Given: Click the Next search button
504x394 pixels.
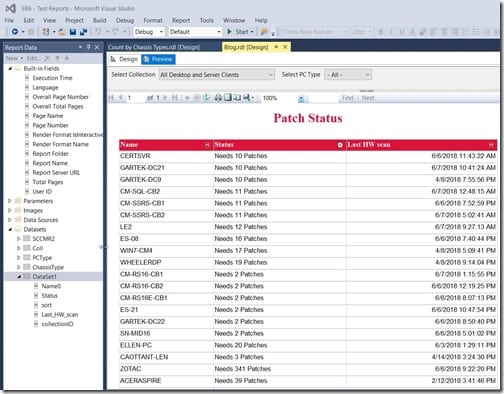Looking at the screenshot, I should tap(368, 98).
